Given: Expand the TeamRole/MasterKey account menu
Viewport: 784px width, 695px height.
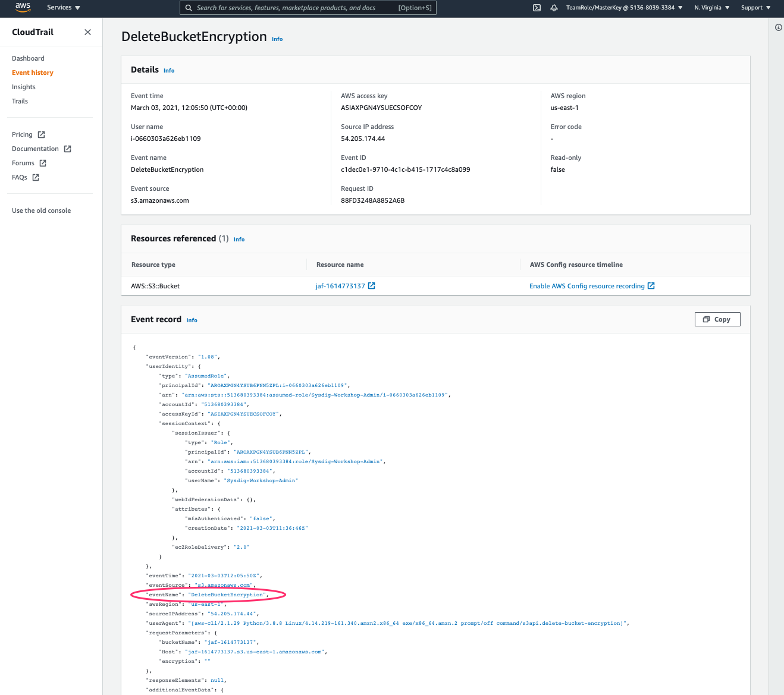Looking at the screenshot, I should tap(624, 8).
